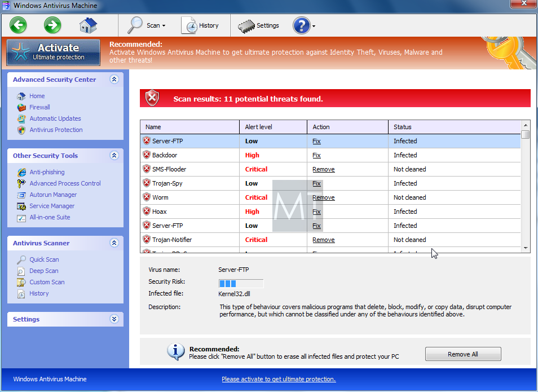Click the Scan magnifying glass icon
The height and width of the screenshot is (392, 538).
point(135,25)
